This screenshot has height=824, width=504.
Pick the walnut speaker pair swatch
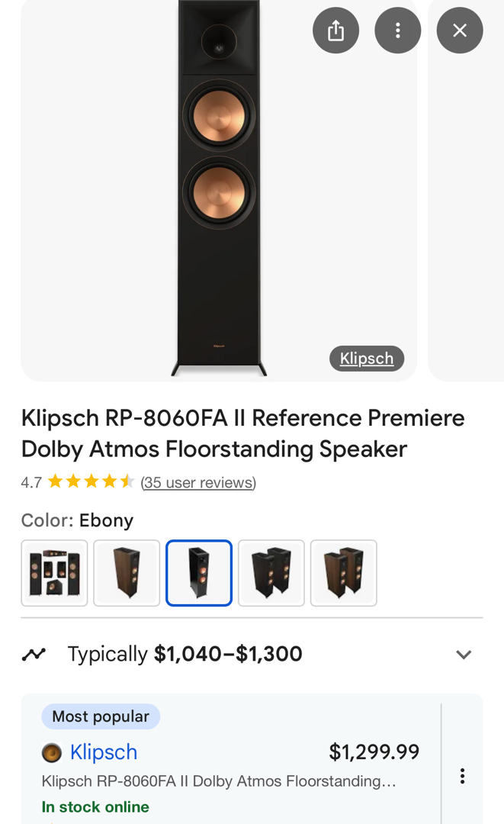click(344, 573)
